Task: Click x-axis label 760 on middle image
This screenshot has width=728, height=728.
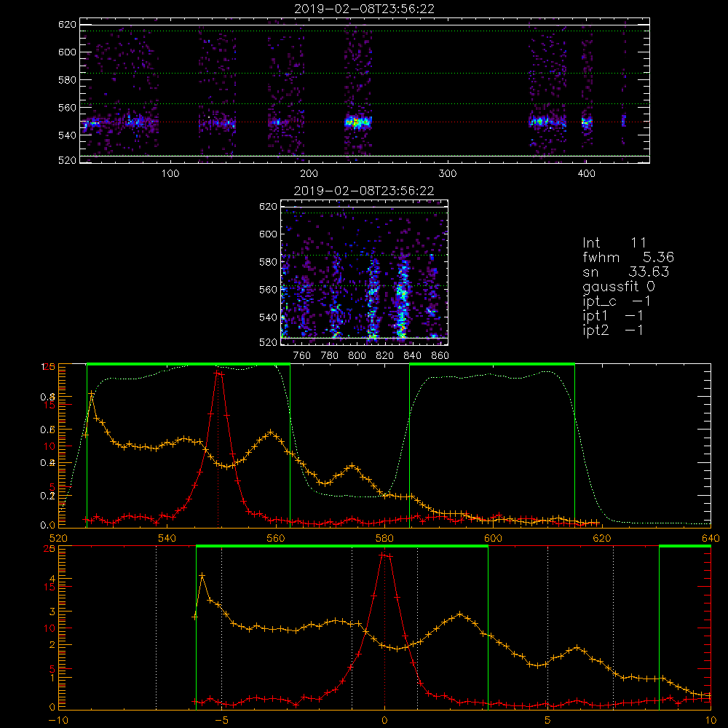Action: [302, 356]
